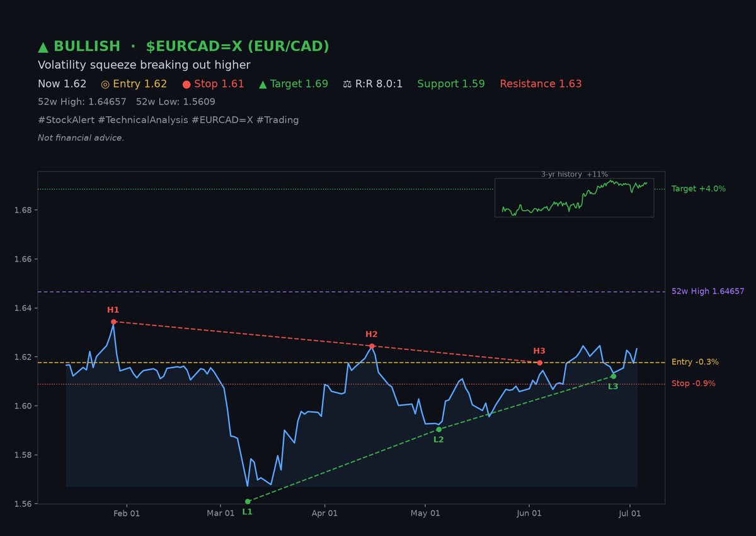Click the L1 swing low marker
The width and height of the screenshot is (756, 536).
click(x=247, y=501)
